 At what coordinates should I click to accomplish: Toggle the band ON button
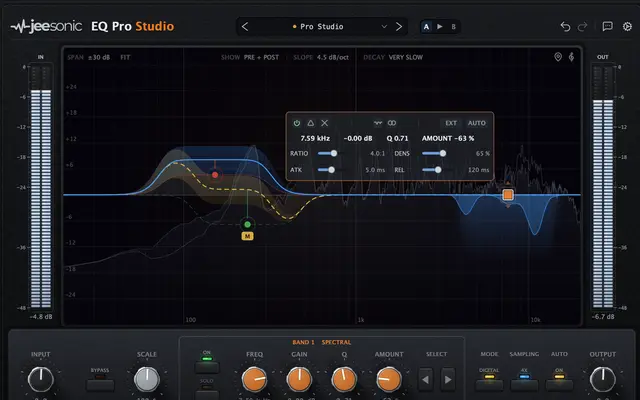207,367
